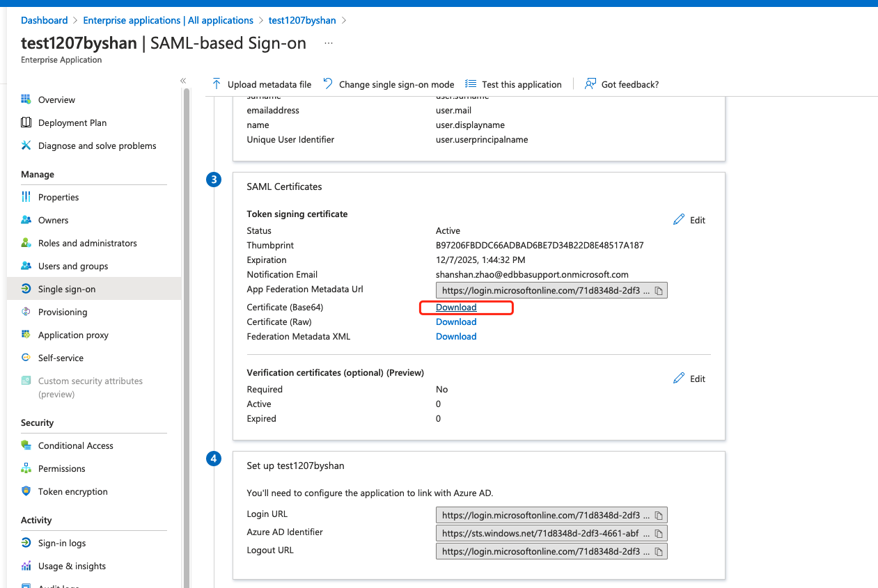Click the SAML Certificates heading
This screenshot has width=878, height=588.
coord(284,186)
